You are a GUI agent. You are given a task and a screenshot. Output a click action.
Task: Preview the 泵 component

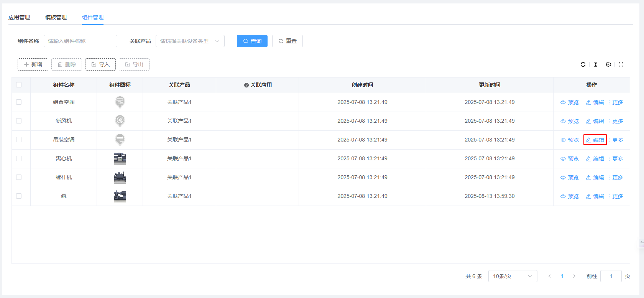click(x=570, y=196)
